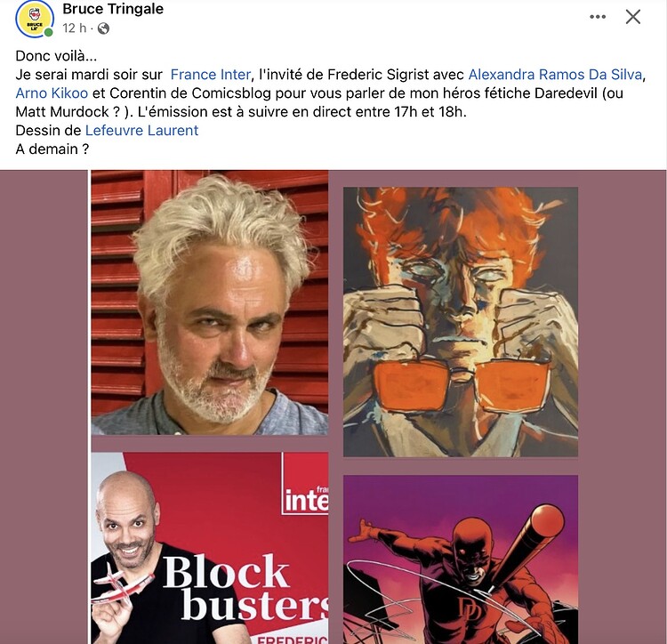Viewport: 667px width, 644px height.
Task: Open the Arno Kikoo profile link
Action: [52, 93]
